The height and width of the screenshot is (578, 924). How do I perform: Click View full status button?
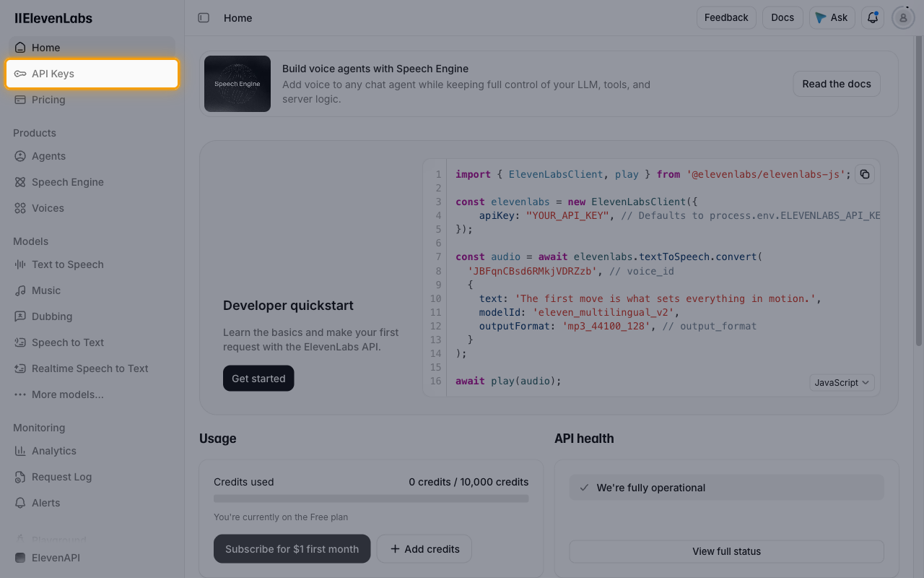coord(726,551)
